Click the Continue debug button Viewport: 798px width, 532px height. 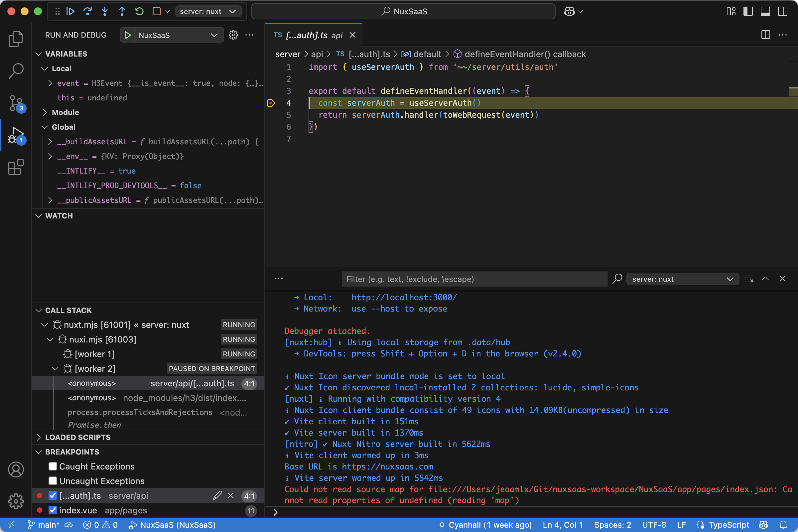tap(70, 11)
